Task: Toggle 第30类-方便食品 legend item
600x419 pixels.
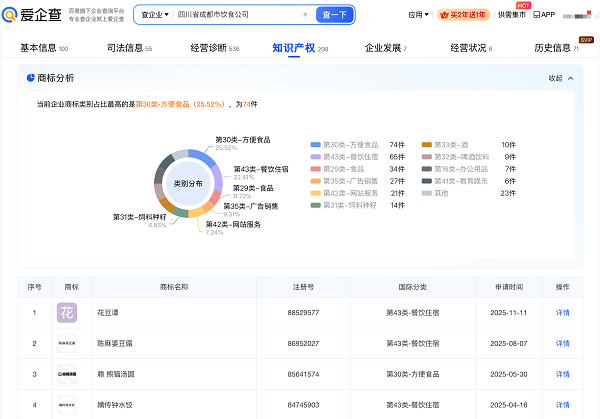Action: pyautogui.click(x=348, y=145)
